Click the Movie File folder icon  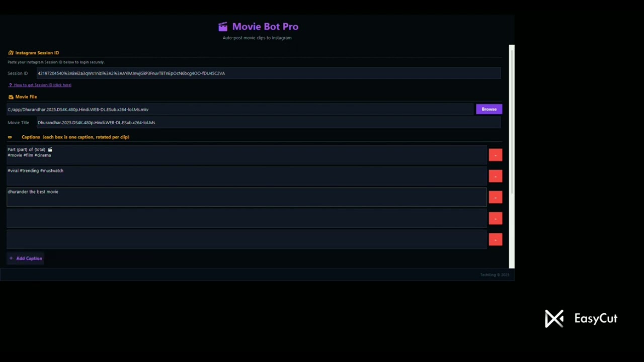11,97
